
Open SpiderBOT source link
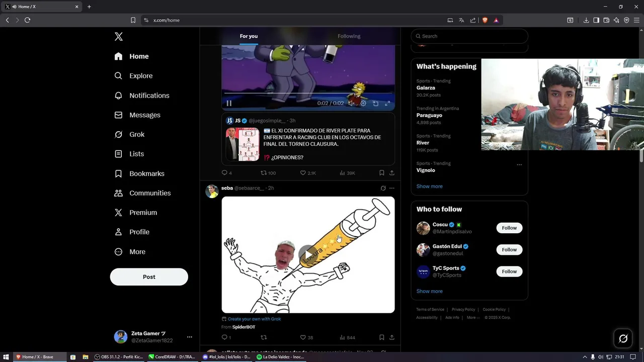click(244, 327)
